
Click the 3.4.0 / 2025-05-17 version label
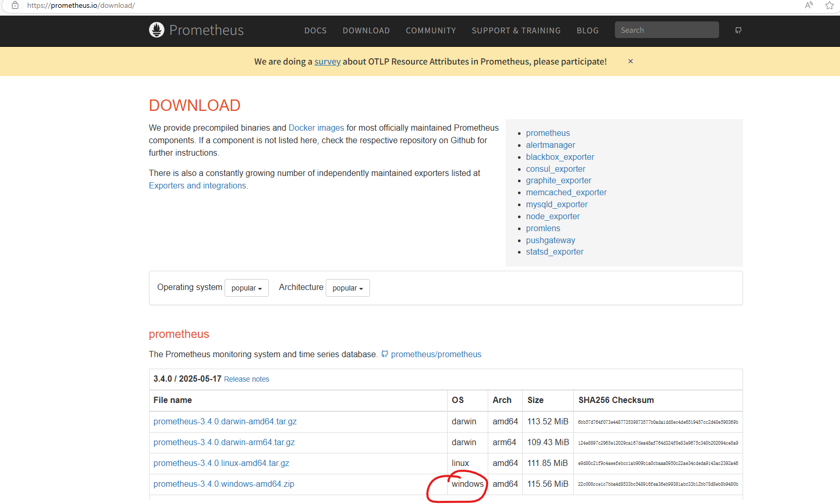pos(187,379)
